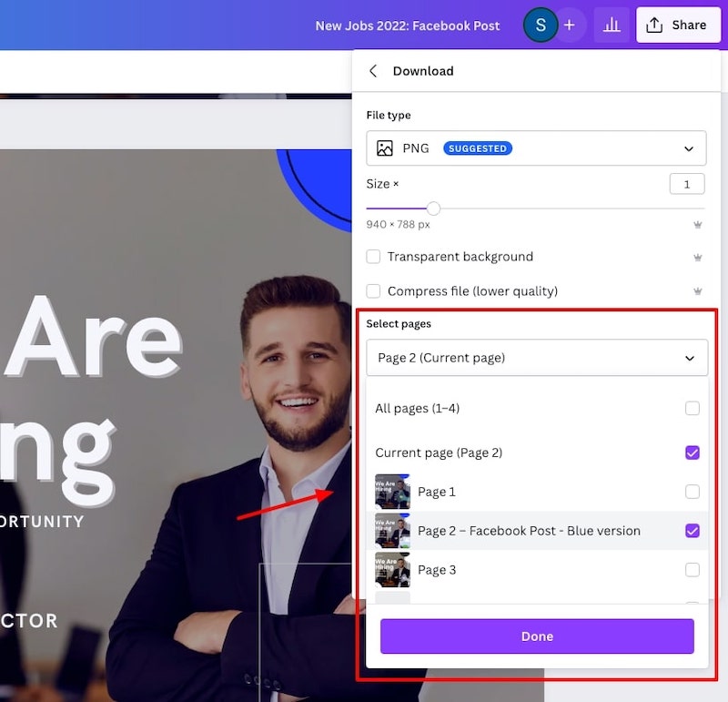
Task: Check the Page 3 checkbox
Action: tap(693, 570)
